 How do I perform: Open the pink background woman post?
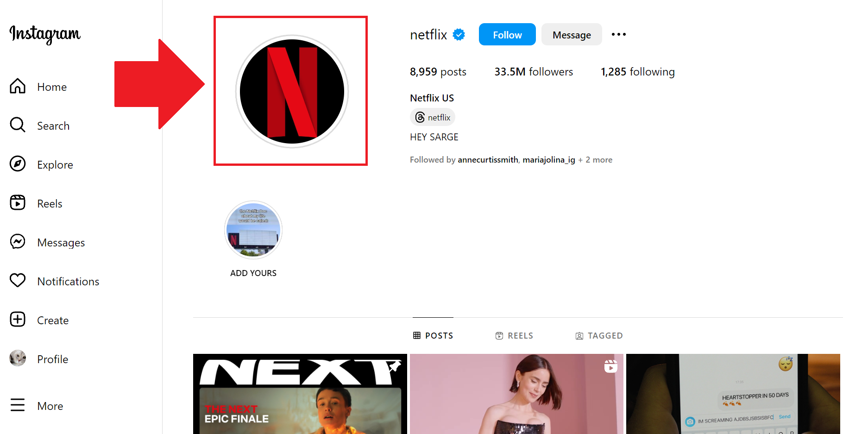point(516,394)
